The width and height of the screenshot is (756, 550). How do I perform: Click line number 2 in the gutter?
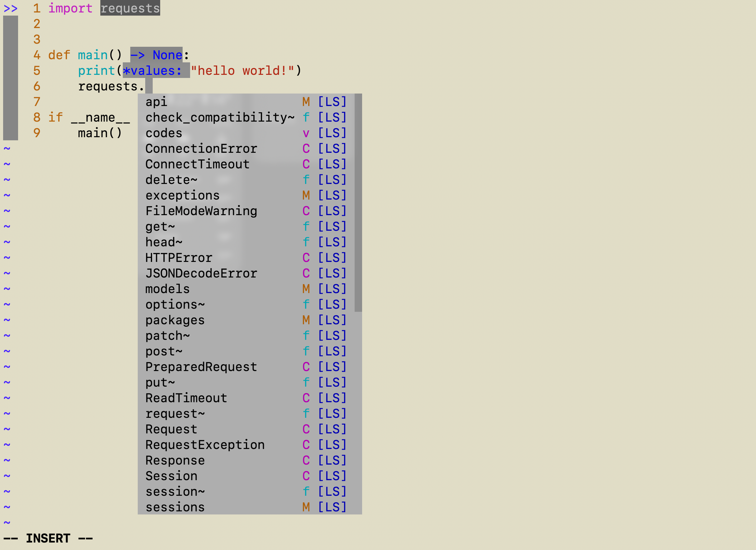click(x=37, y=24)
